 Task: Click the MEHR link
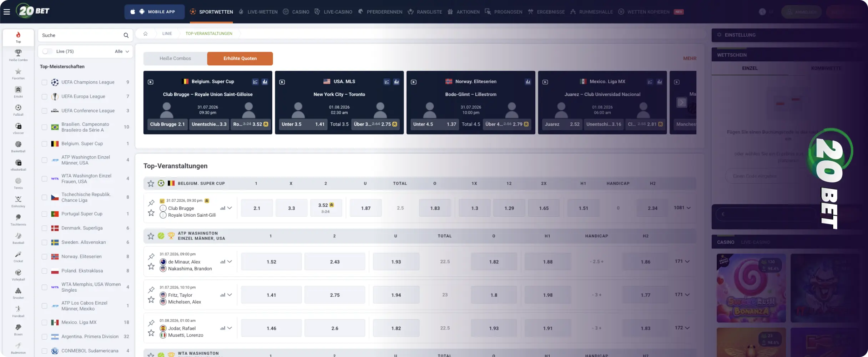tap(690, 59)
